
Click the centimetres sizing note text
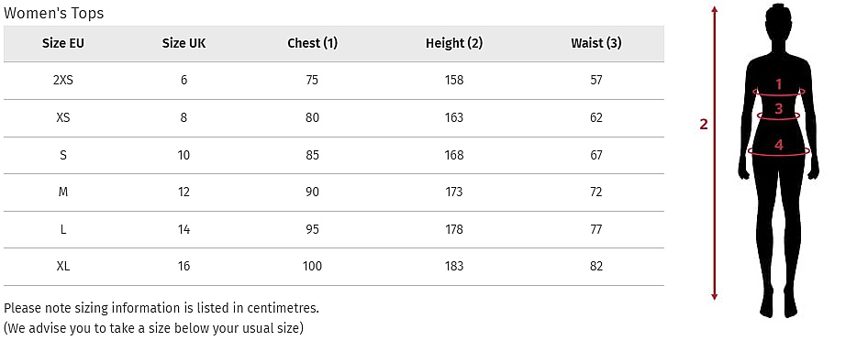(161, 308)
